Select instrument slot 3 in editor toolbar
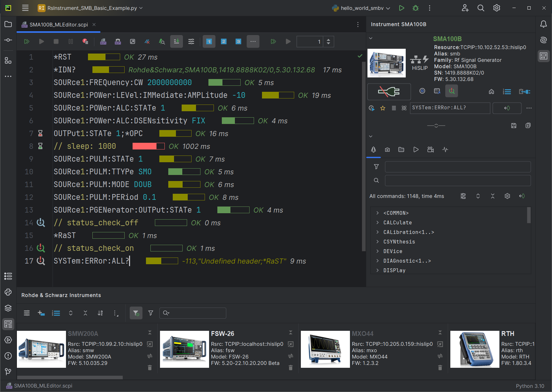 coord(238,41)
